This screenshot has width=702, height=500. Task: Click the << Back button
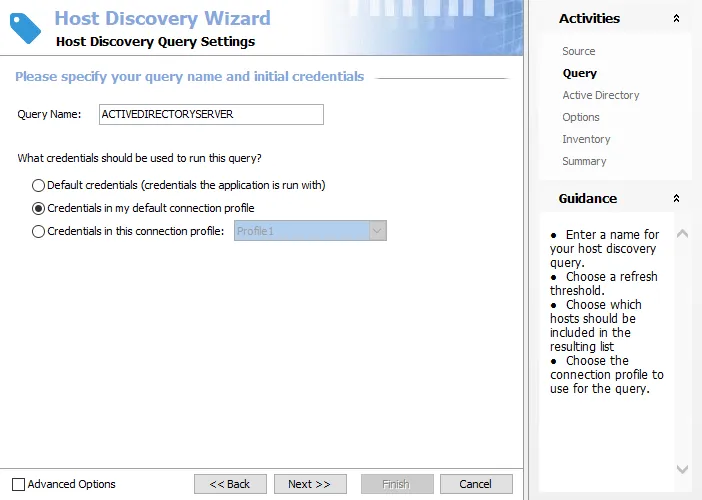point(230,484)
